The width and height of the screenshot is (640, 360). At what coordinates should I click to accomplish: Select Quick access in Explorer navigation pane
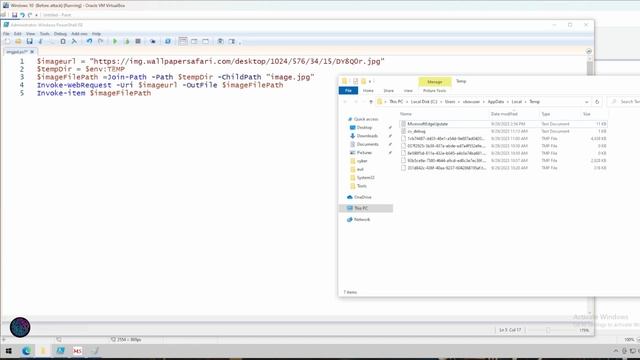363,119
